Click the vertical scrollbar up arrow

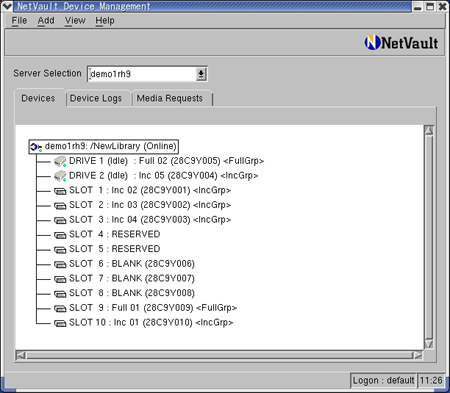[x=429, y=131]
